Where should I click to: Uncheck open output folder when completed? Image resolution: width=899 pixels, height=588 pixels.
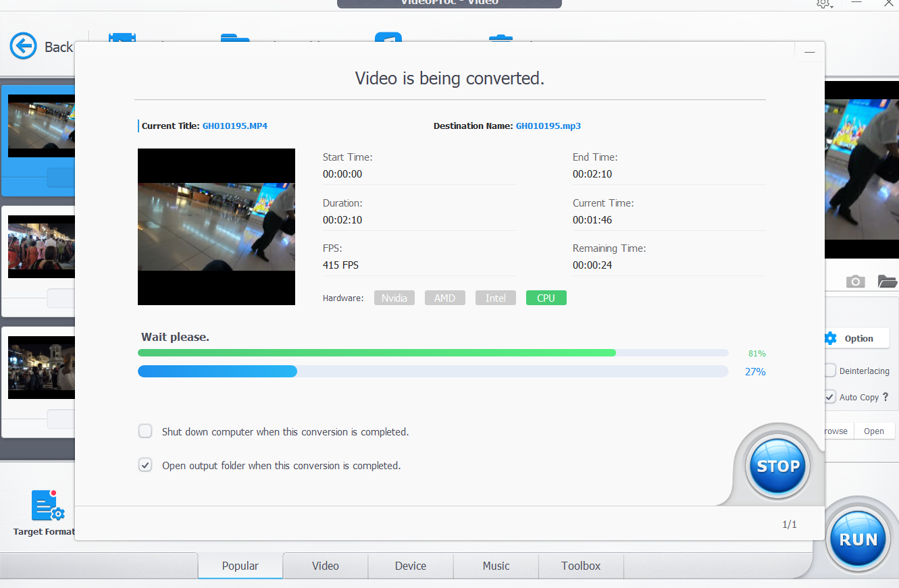pos(145,465)
